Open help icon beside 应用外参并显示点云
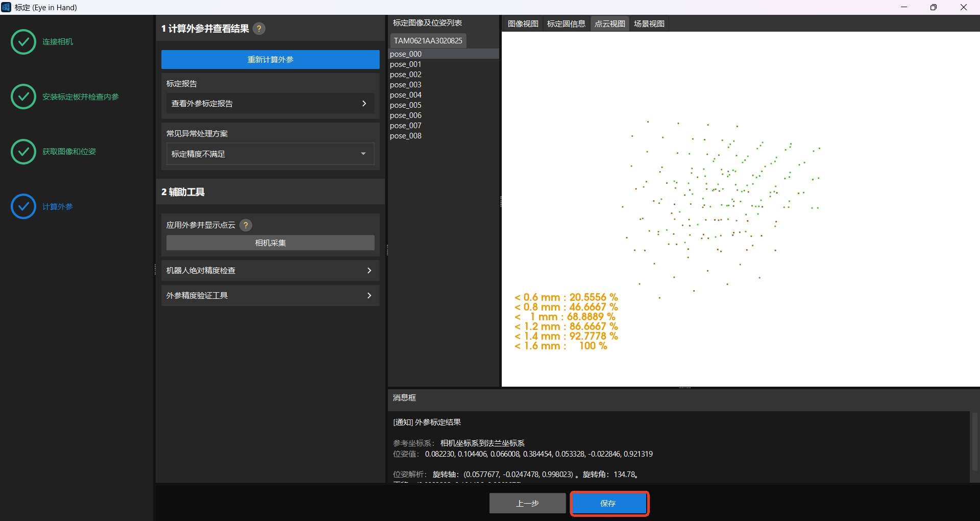Screen dimensions: 980x521 coord(246,225)
